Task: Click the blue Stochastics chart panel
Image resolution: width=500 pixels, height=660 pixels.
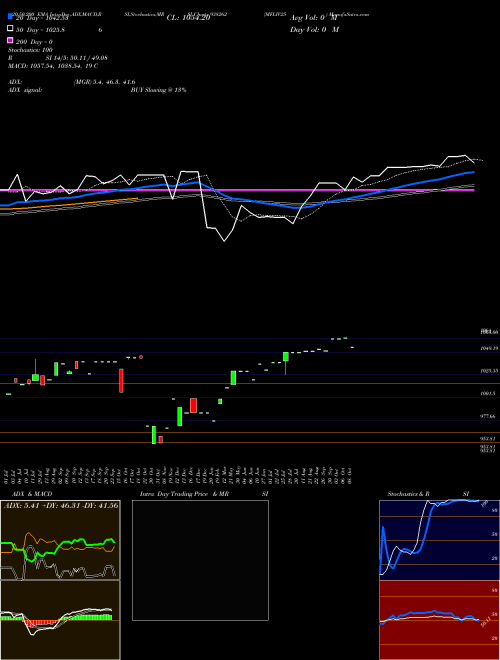Action: click(x=439, y=540)
